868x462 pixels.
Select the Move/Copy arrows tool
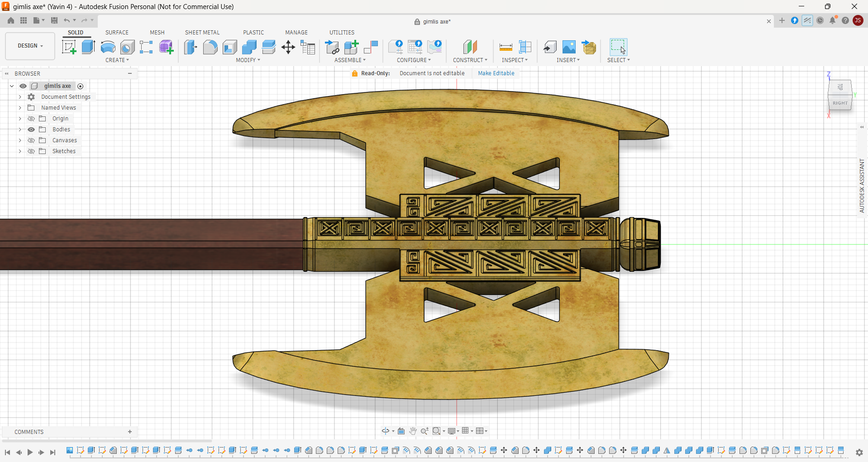point(288,47)
